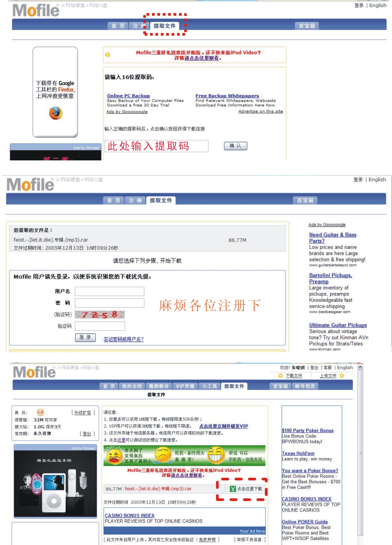Screen dimensions: 392x545
Task: Open the 我的文档 tab
Action: tap(132, 386)
